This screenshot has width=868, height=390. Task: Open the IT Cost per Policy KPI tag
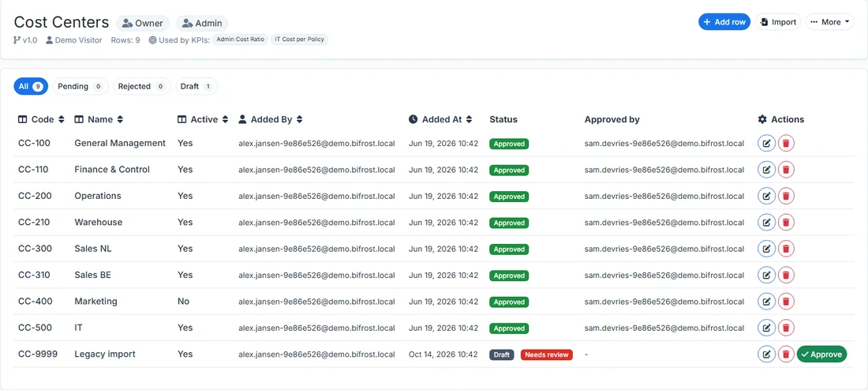click(300, 39)
